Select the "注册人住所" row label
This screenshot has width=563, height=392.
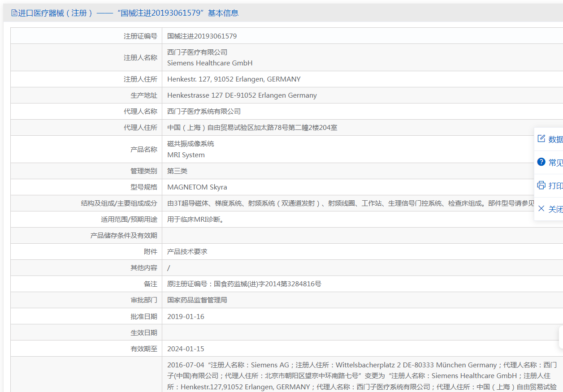[x=141, y=79]
